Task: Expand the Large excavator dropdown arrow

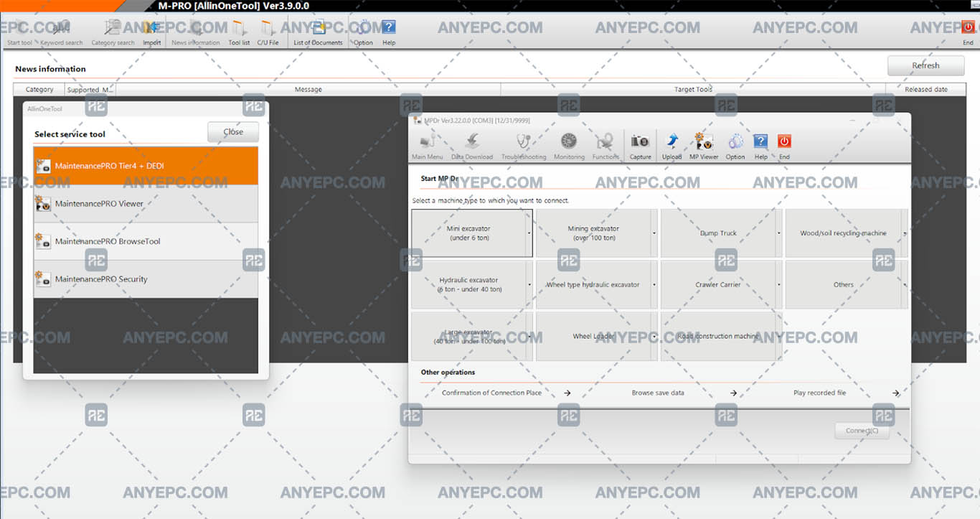Action: point(529,337)
